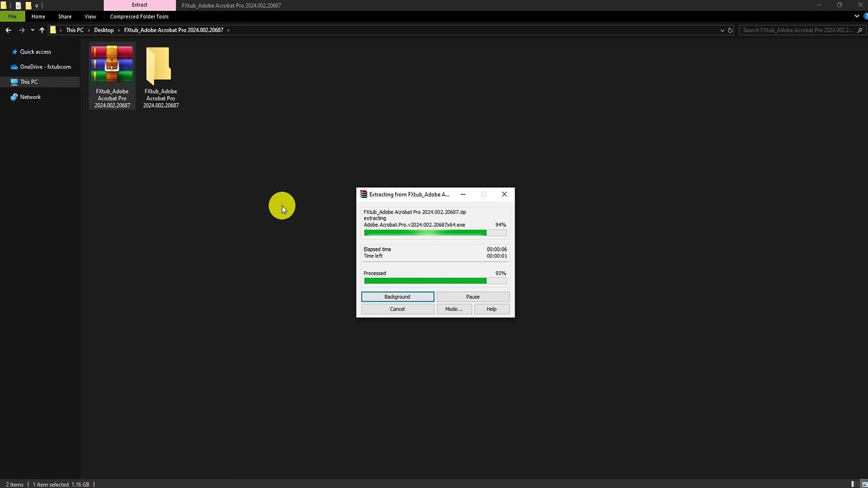Click the extracting file name Adobe.Acrobat.Pro exe
The height and width of the screenshot is (488, 868).
tap(414, 225)
